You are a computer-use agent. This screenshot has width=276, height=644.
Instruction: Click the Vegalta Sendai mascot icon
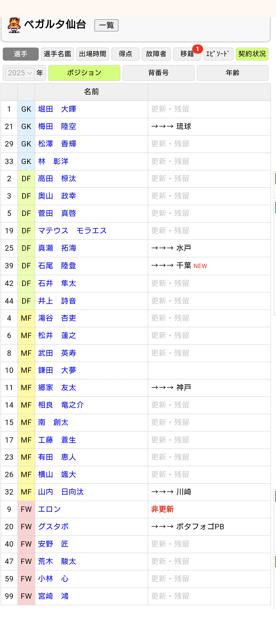click(x=14, y=25)
